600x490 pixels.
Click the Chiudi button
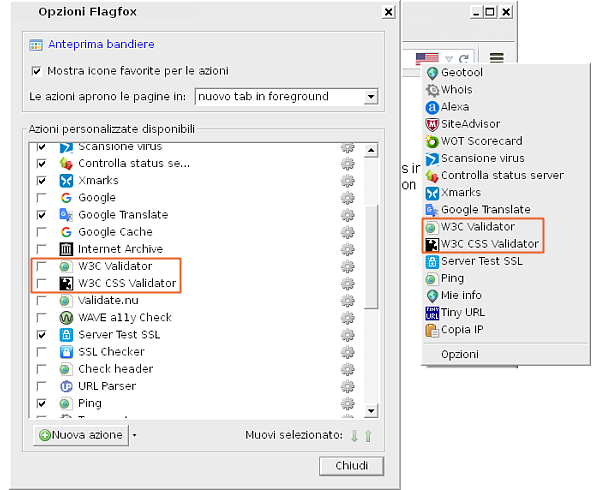click(x=351, y=466)
